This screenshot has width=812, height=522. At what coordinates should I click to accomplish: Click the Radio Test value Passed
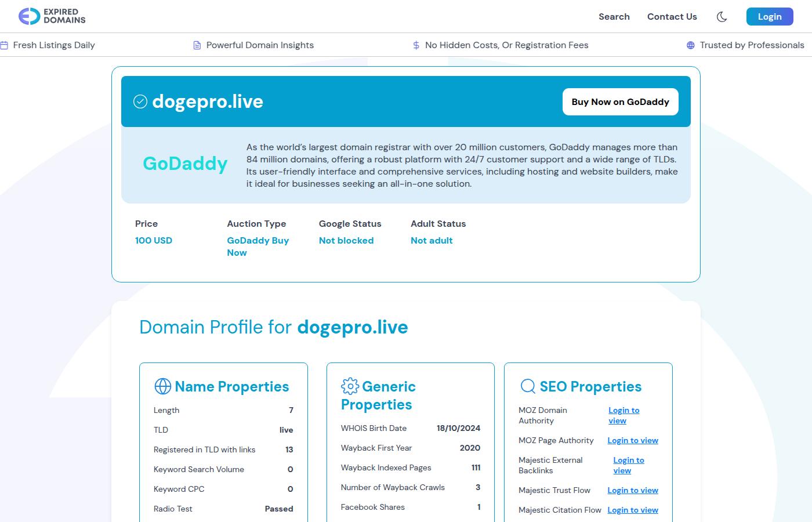279,509
